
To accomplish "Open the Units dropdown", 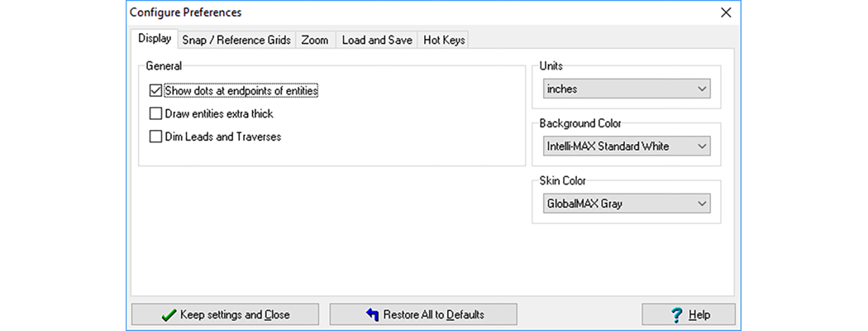I will [x=627, y=89].
